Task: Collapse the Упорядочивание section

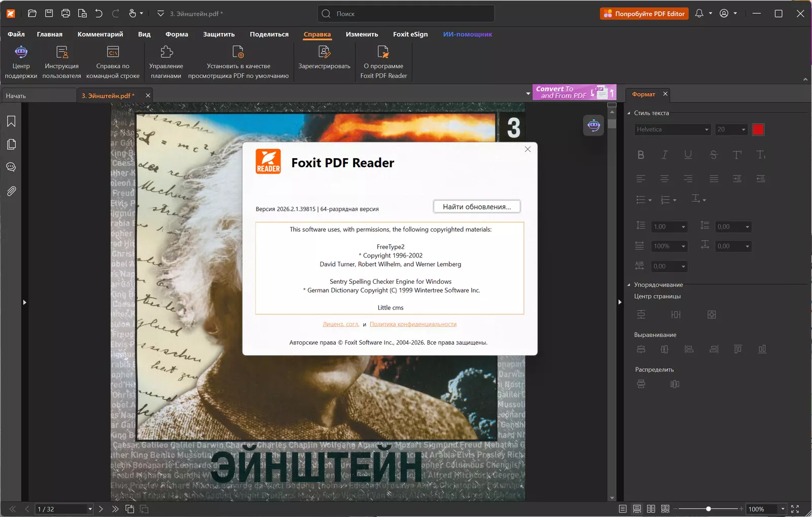Action: point(629,285)
